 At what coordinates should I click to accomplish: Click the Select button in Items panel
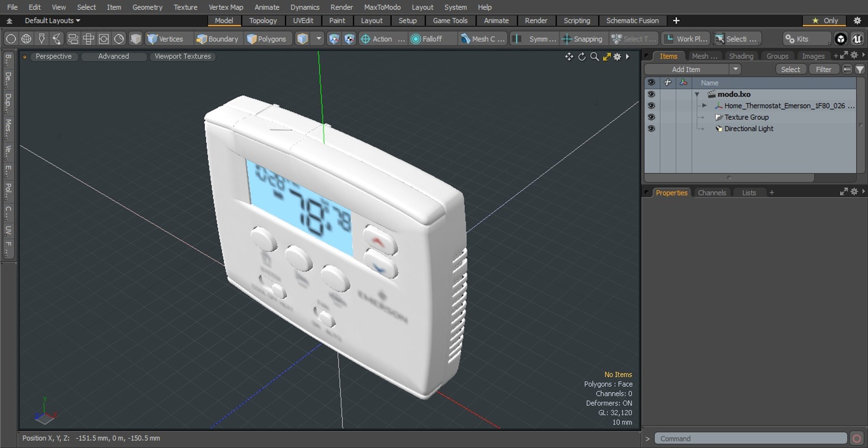pyautogui.click(x=790, y=69)
